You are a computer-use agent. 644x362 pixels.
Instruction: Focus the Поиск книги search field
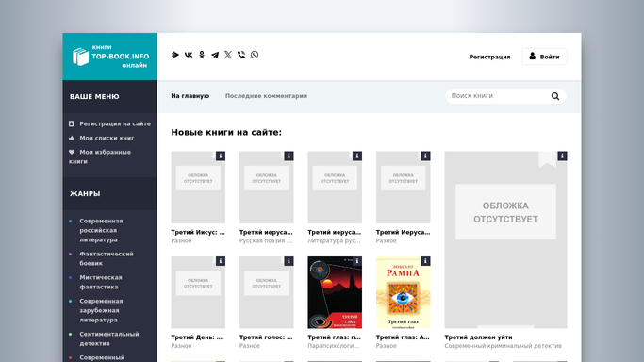[500, 96]
